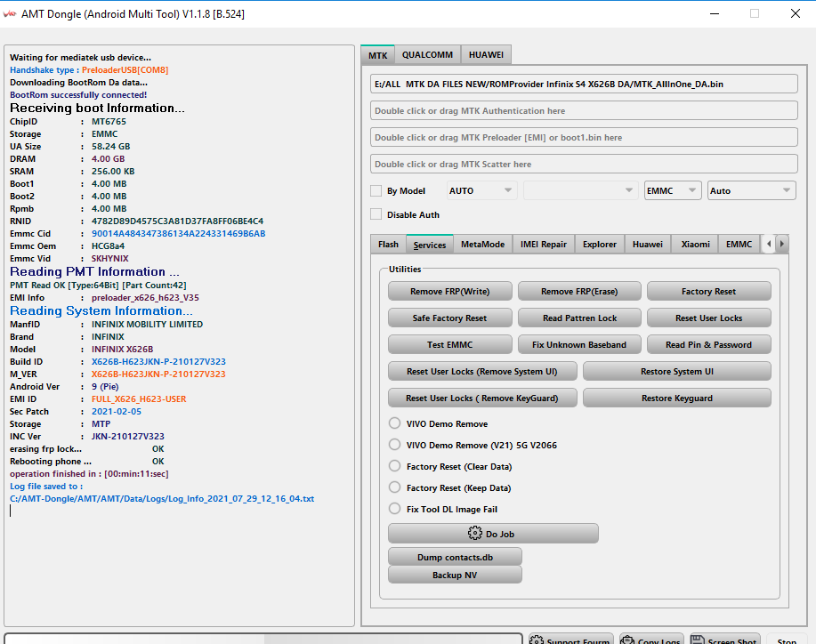
Task: Click the Copy Logs clipboard icon
Action: point(627,640)
